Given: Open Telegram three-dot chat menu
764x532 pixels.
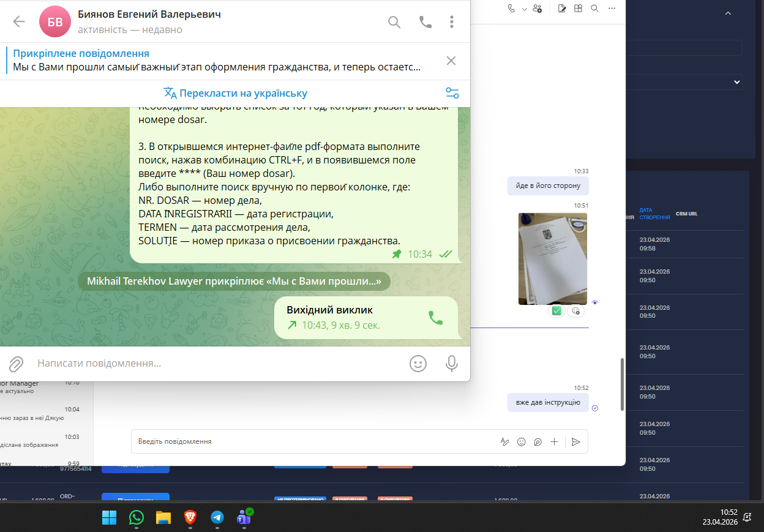Looking at the screenshot, I should pos(452,22).
